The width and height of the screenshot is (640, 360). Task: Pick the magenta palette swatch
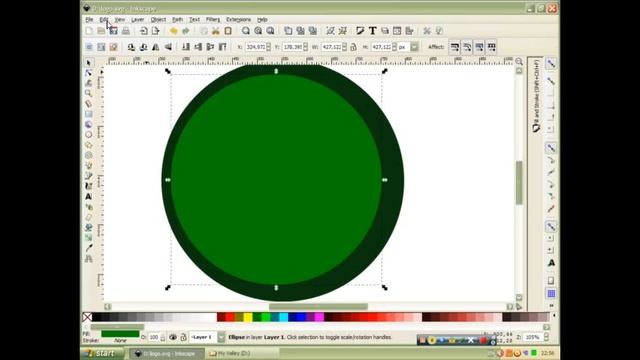click(319, 317)
